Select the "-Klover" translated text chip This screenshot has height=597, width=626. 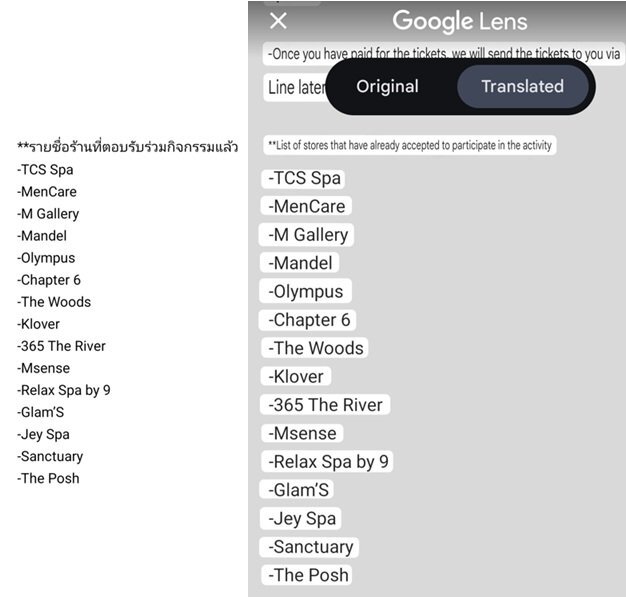[x=296, y=377]
